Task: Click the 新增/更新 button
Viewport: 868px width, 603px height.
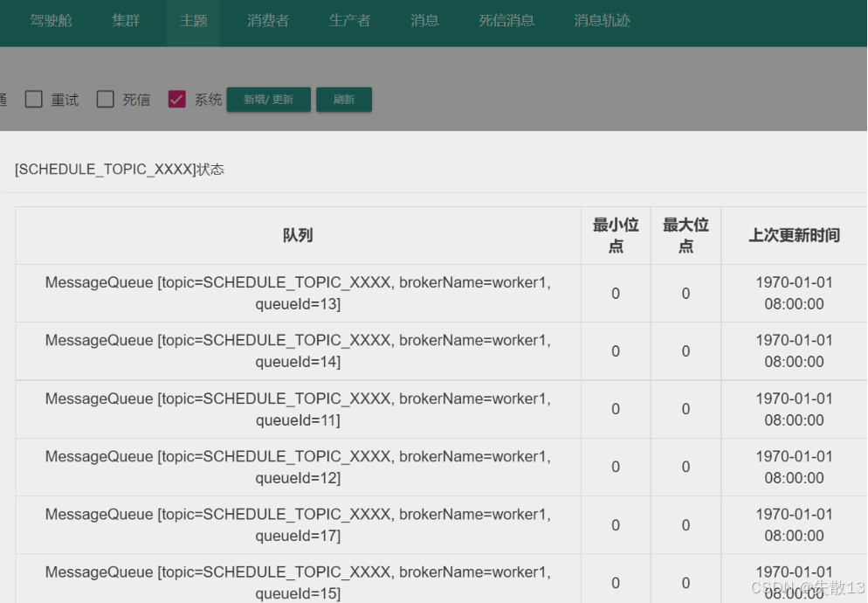Action: point(268,100)
